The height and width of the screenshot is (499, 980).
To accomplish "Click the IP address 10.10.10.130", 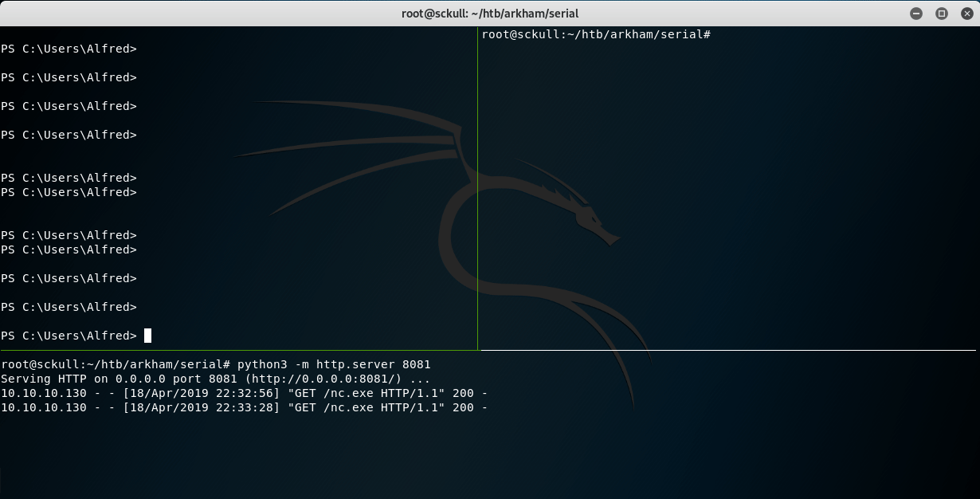I will click(x=45, y=392).
